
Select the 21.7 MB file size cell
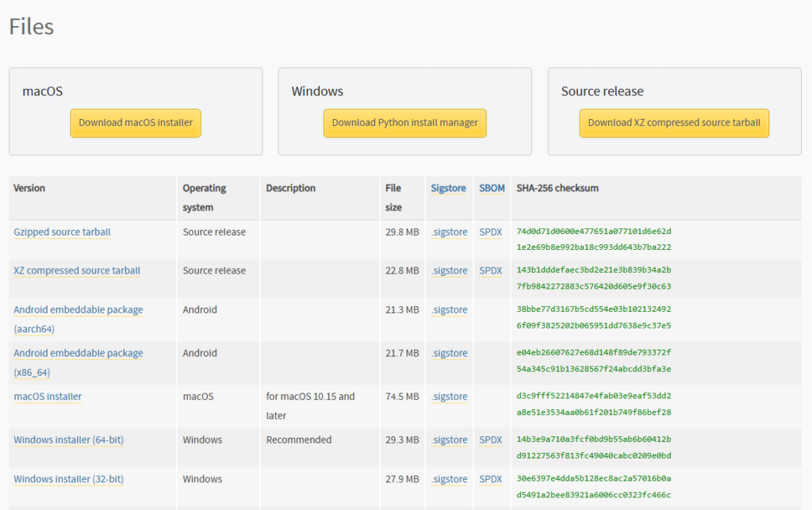[402, 353]
